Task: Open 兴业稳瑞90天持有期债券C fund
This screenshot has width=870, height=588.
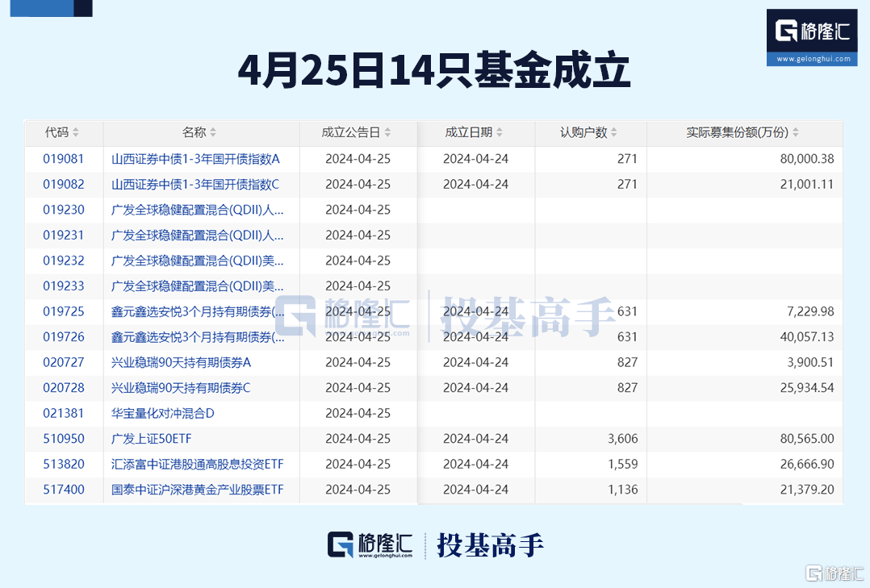Action: point(181,388)
